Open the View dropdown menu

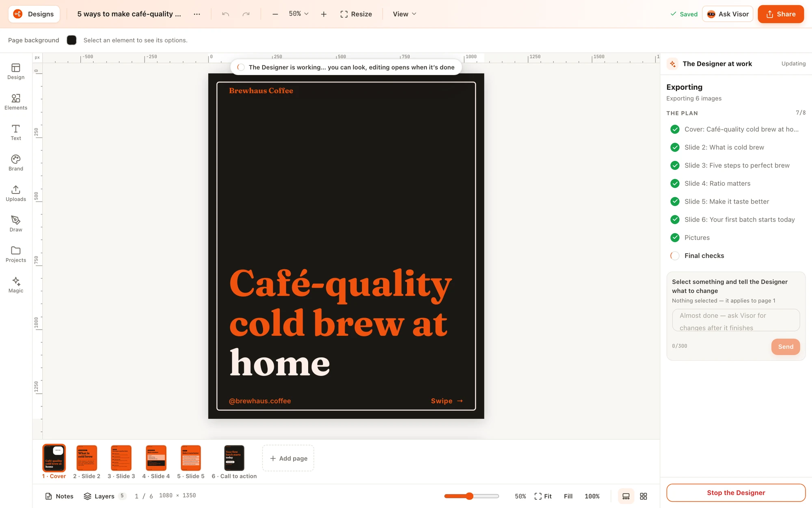point(404,14)
